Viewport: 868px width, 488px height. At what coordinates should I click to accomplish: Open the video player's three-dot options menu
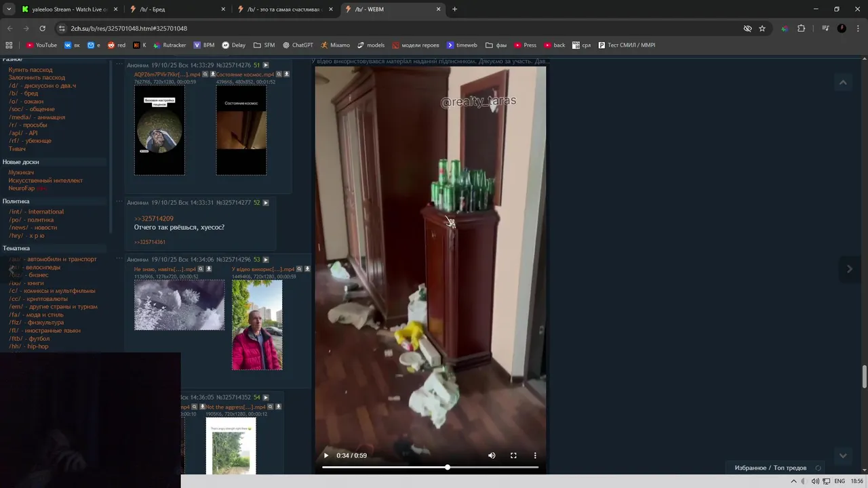coord(535,455)
